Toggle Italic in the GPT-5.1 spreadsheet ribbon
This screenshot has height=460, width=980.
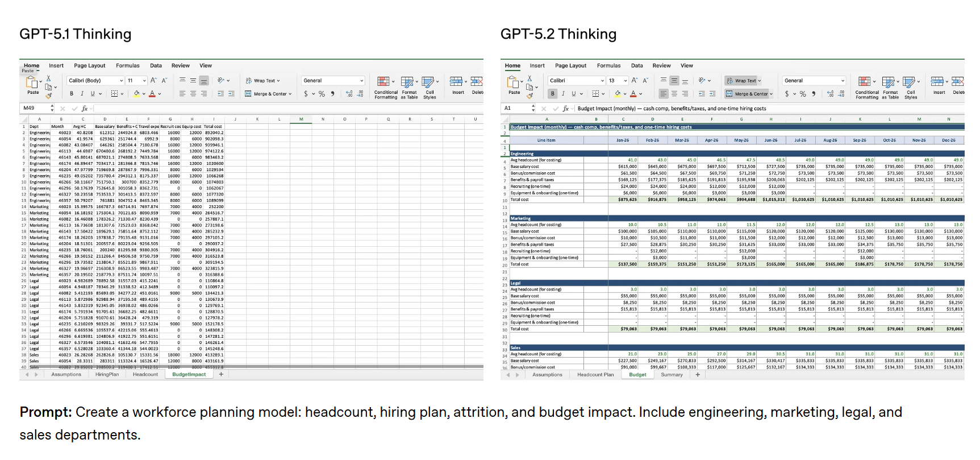click(x=82, y=94)
